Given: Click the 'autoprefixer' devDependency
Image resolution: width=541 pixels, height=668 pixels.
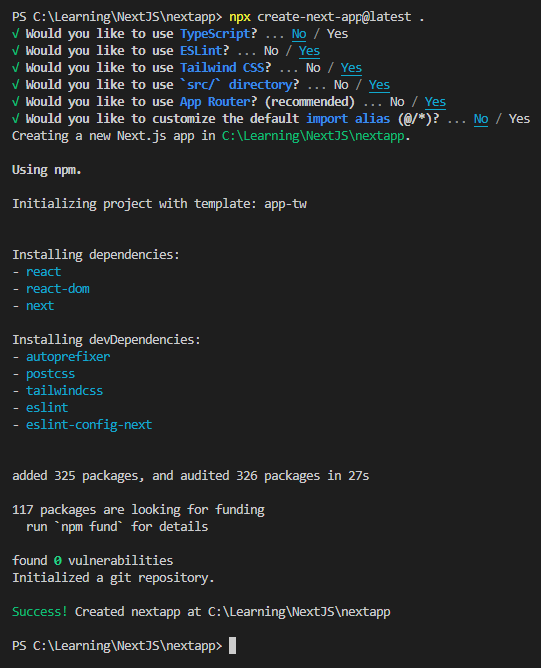Looking at the screenshot, I should 68,357.
